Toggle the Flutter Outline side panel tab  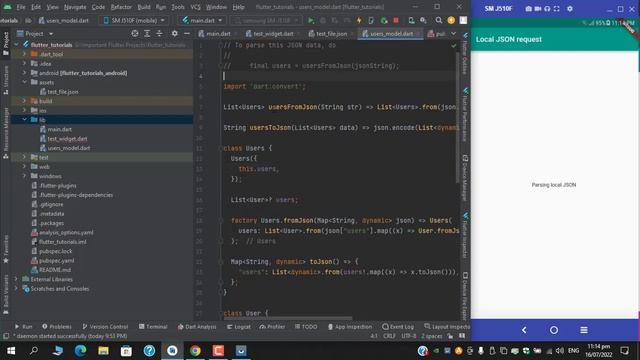(x=465, y=53)
